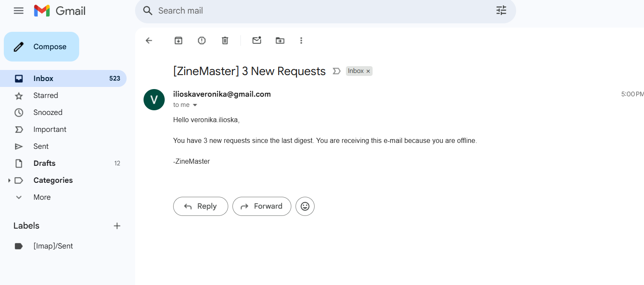Toggle the main menu hamburger icon
Viewport: 644px width, 285px height.
[19, 11]
